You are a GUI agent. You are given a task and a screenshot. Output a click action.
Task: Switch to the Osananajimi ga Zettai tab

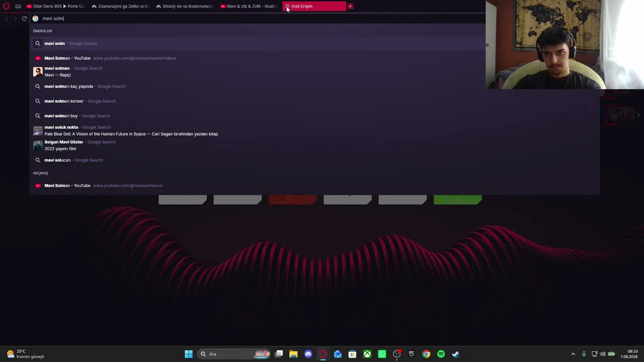tap(120, 6)
